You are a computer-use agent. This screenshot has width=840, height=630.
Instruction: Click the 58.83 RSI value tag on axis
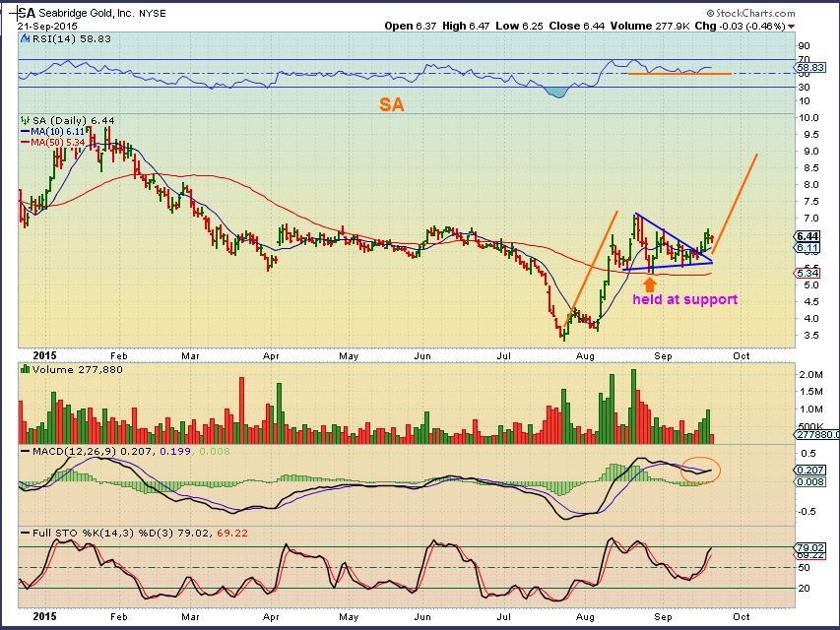tap(810, 68)
